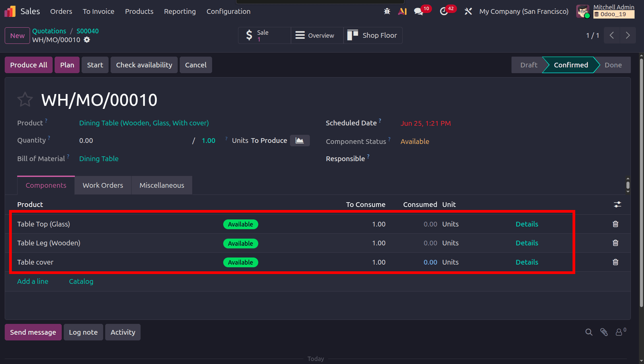Search messages with magnifier icon
The height and width of the screenshot is (364, 644).
(589, 332)
